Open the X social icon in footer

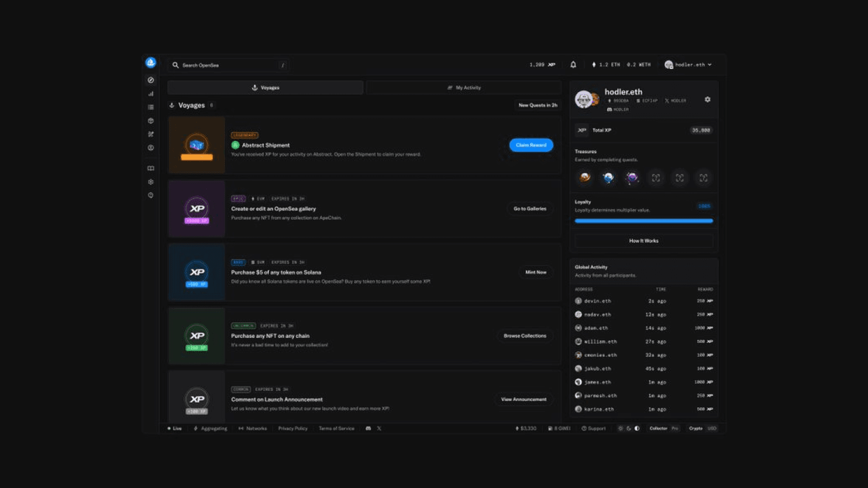click(379, 428)
